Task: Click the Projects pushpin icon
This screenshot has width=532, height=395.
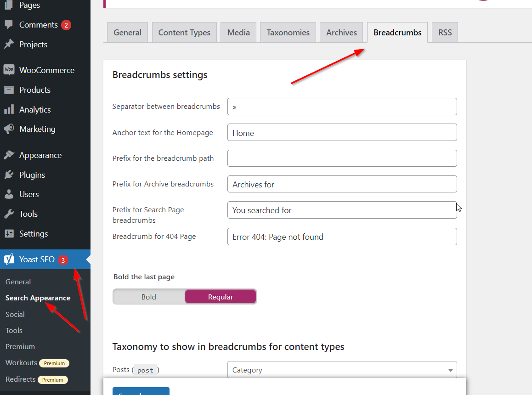Action: (x=9, y=45)
